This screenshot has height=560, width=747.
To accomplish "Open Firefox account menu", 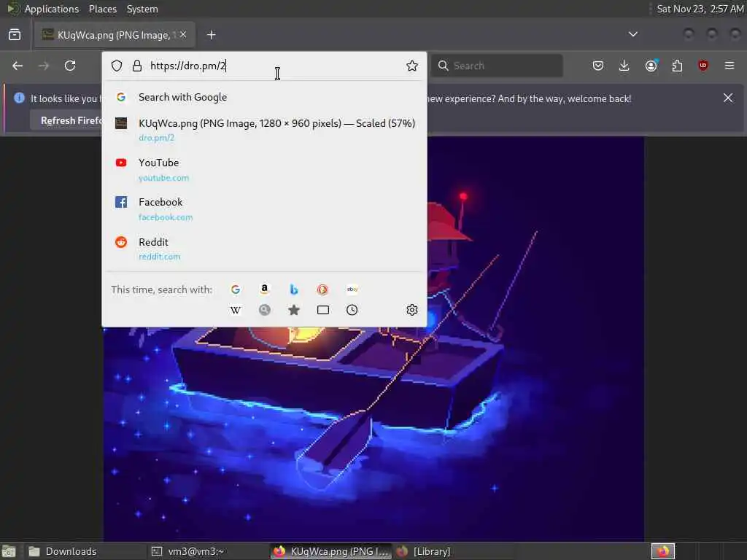I will pos(651,66).
